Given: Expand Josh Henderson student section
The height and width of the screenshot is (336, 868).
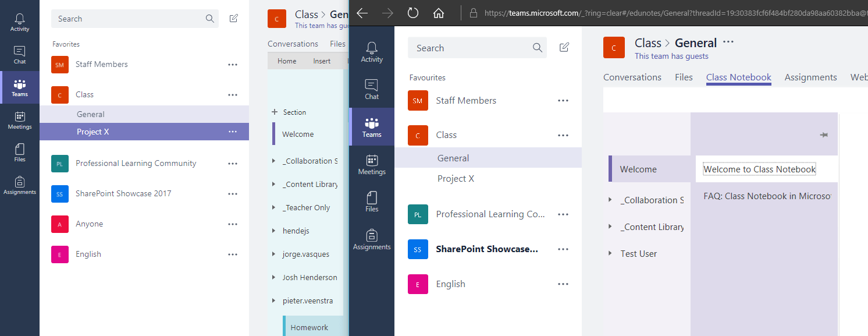Looking at the screenshot, I should tap(274, 277).
